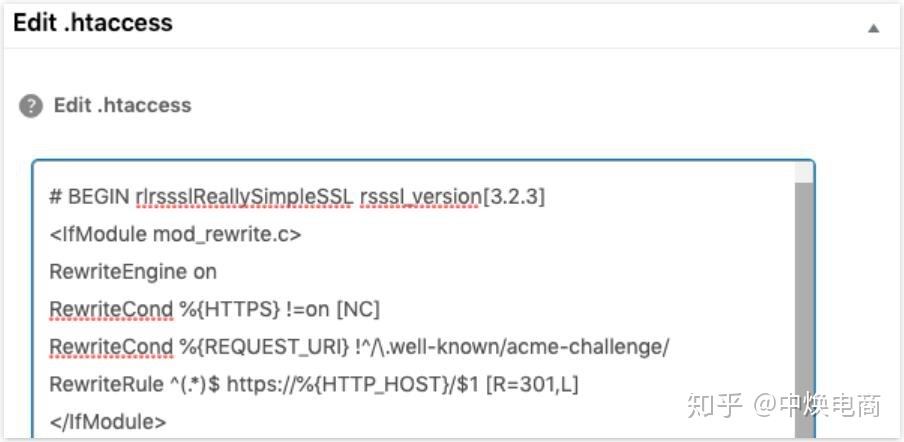Click in the BEGIN rlrssslReallySimpleSSL line
904x442 pixels.
[297, 197]
